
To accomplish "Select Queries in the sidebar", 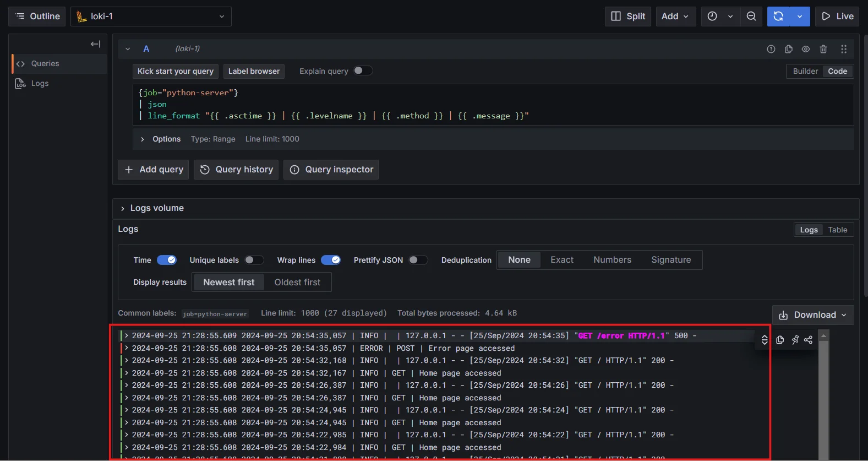I will (59, 64).
